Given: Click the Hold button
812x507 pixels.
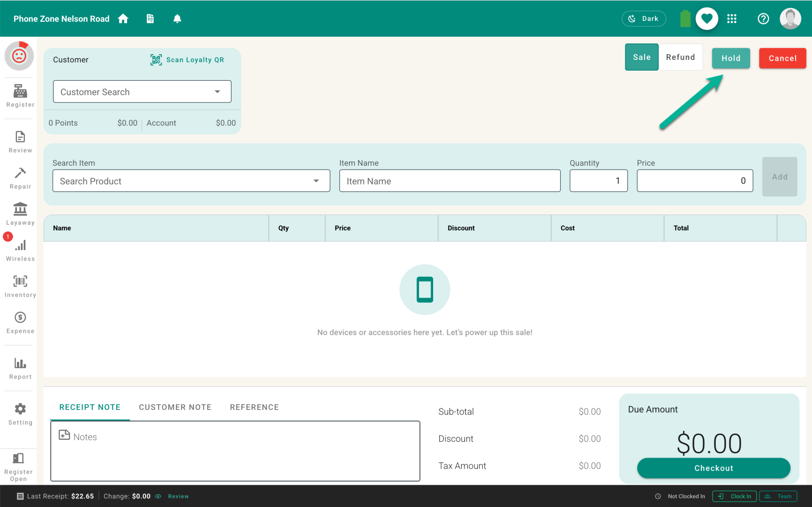Looking at the screenshot, I should tap(731, 58).
